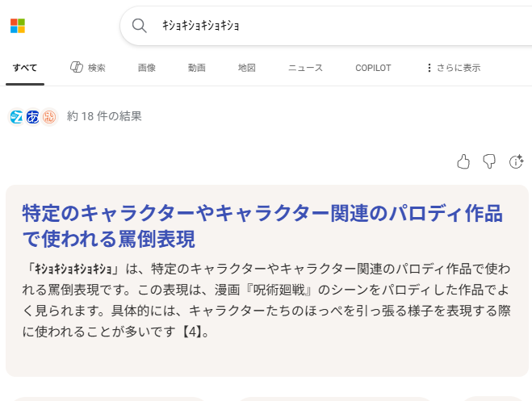The width and height of the screenshot is (532, 401).
Task: Click the thumbs down dislike icon
Action: (489, 162)
